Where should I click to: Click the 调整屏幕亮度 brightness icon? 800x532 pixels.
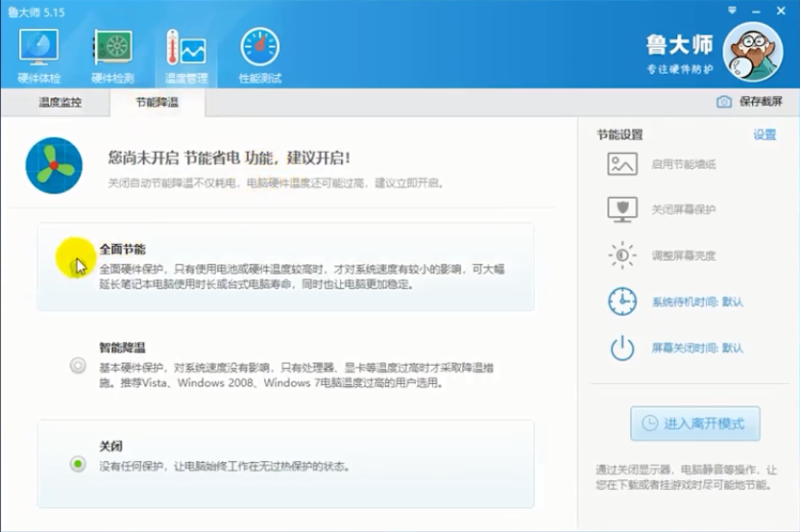(622, 255)
